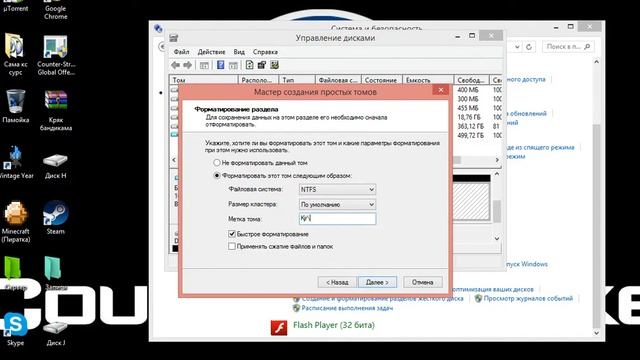Click Back arrow in Disk Management toolbar

(176, 65)
